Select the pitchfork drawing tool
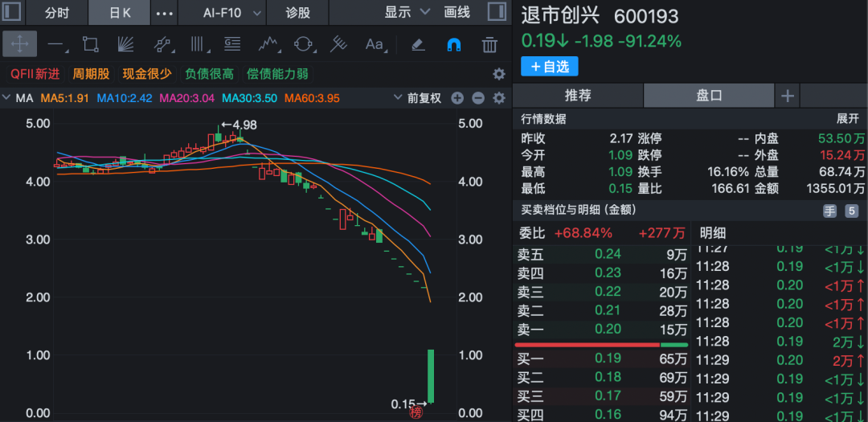 tap(338, 44)
